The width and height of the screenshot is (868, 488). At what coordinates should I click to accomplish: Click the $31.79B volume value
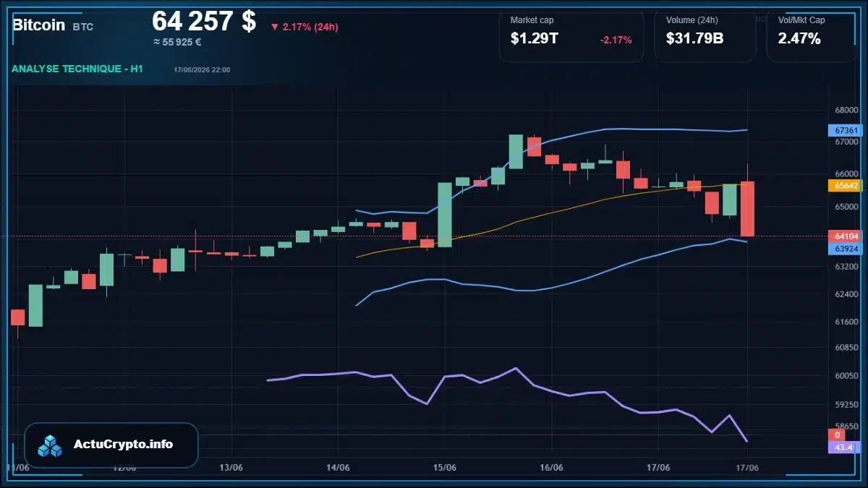[x=695, y=39]
